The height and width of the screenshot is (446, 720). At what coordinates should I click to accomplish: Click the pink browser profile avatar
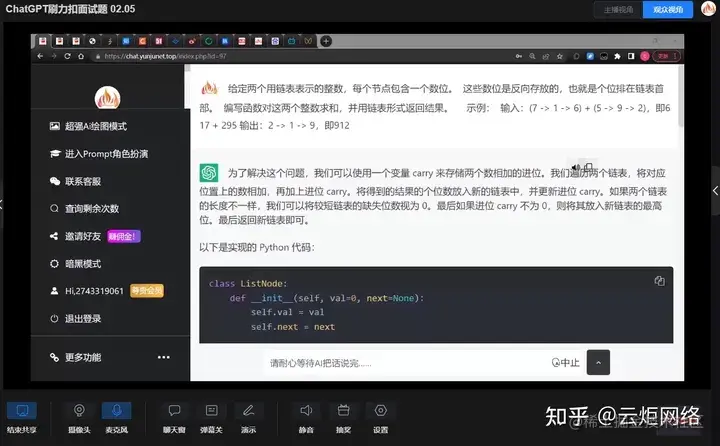click(x=645, y=56)
